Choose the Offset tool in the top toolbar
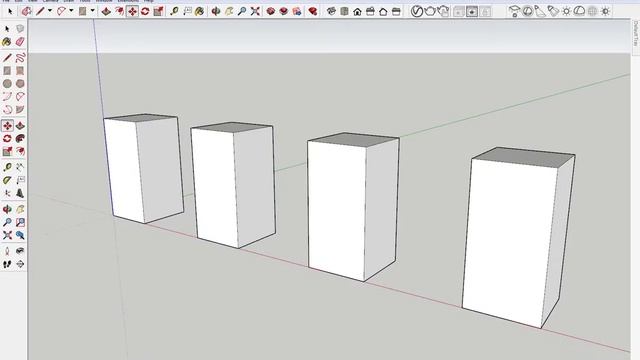The width and height of the screenshot is (640, 360). coord(119,11)
